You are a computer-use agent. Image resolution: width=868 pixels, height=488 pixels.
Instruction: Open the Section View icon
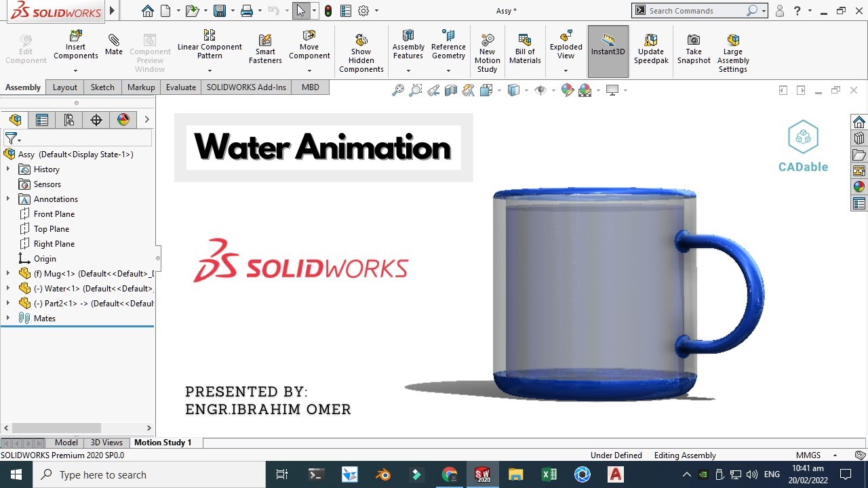pyautogui.click(x=451, y=90)
